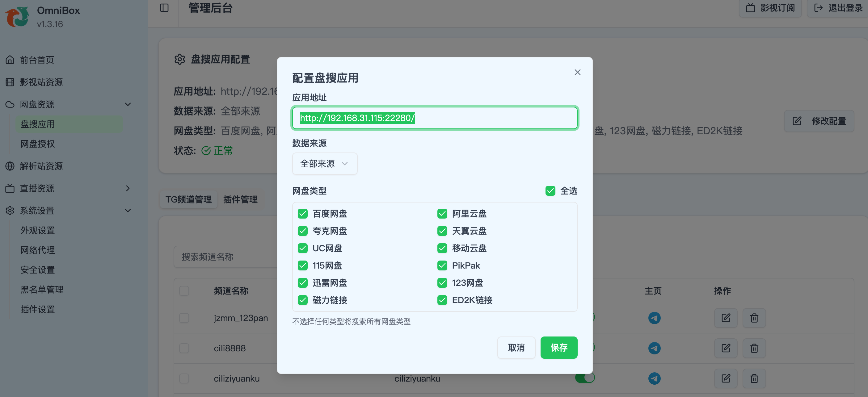The width and height of the screenshot is (868, 397).
Task: Switch to the 插件管理 tab
Action: point(240,199)
